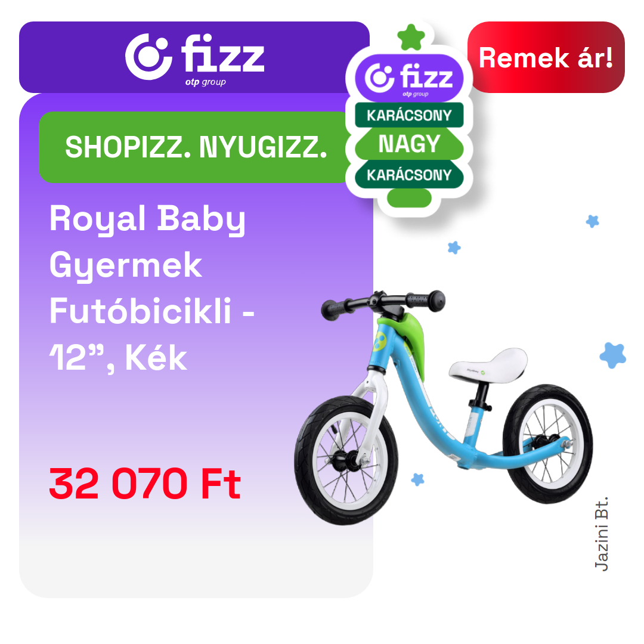Click the 32 070 Ft price
Image resolution: width=644 pixels, height=644 pixels.
click(x=144, y=484)
